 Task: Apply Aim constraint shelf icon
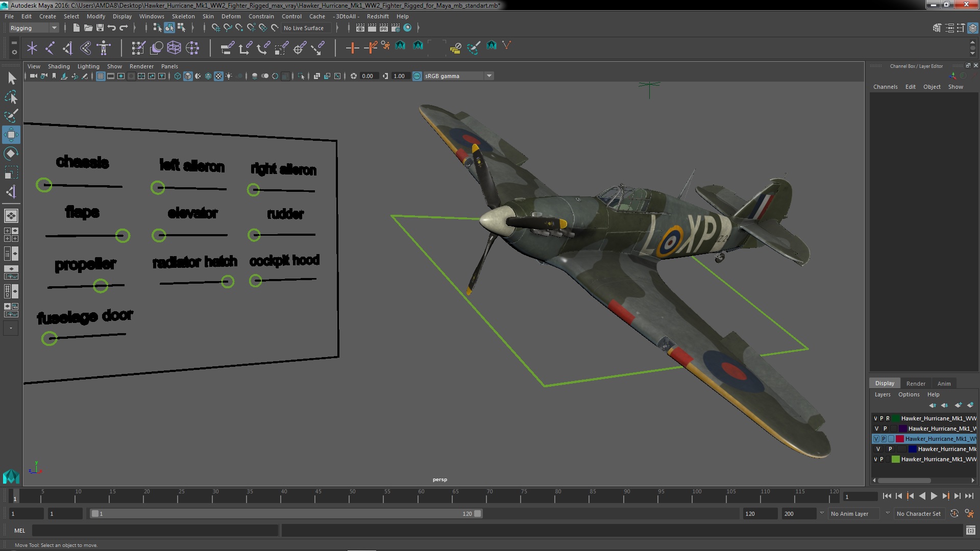coord(300,48)
